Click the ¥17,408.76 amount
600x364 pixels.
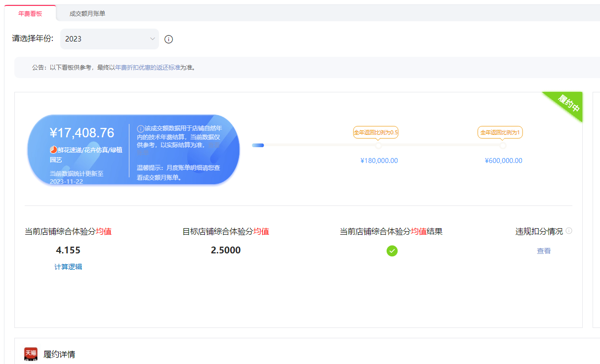[x=82, y=133]
